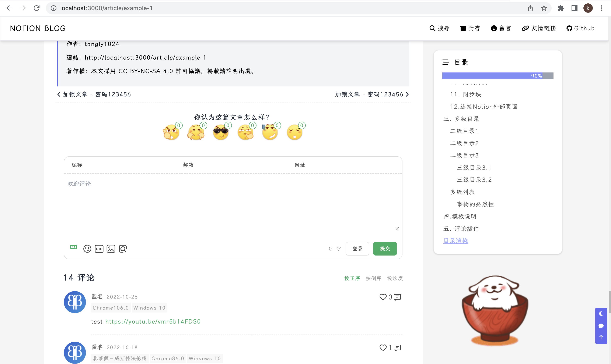Toggle Markdown mode in the comment editor

73,248
